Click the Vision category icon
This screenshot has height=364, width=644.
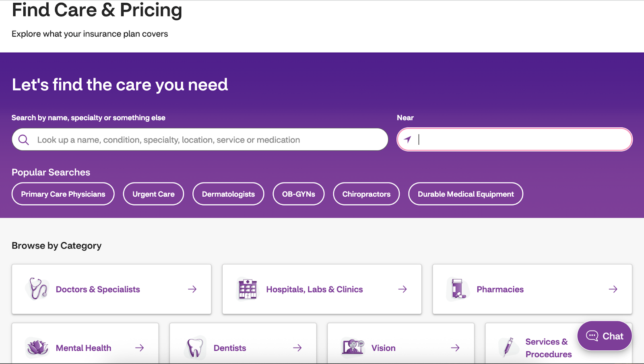(353, 347)
